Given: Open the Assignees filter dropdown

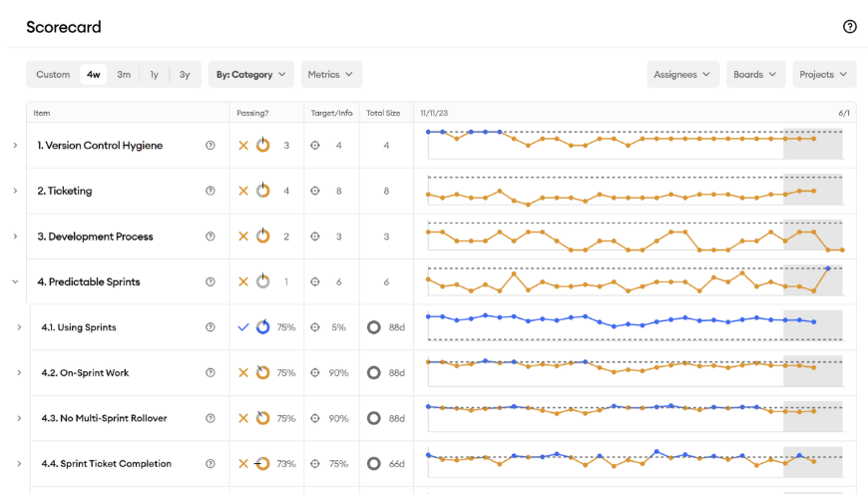Looking at the screenshot, I should coord(683,75).
